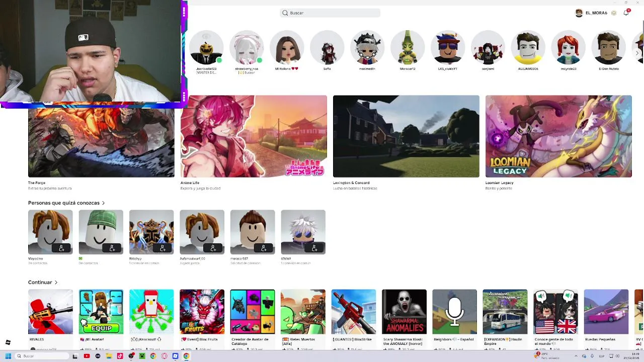The image size is (644, 362).
Task: Add Aufsmaulwurf_00 as friend
Action: pyautogui.click(x=213, y=248)
